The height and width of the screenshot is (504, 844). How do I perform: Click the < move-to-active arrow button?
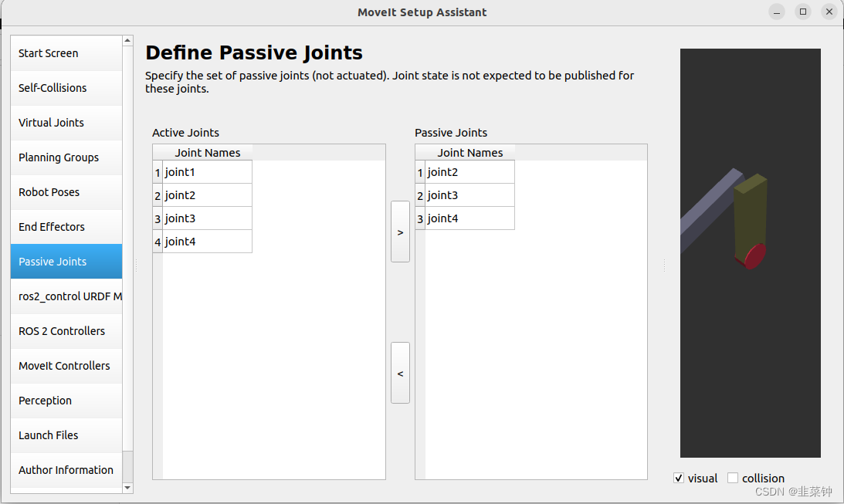click(x=400, y=373)
